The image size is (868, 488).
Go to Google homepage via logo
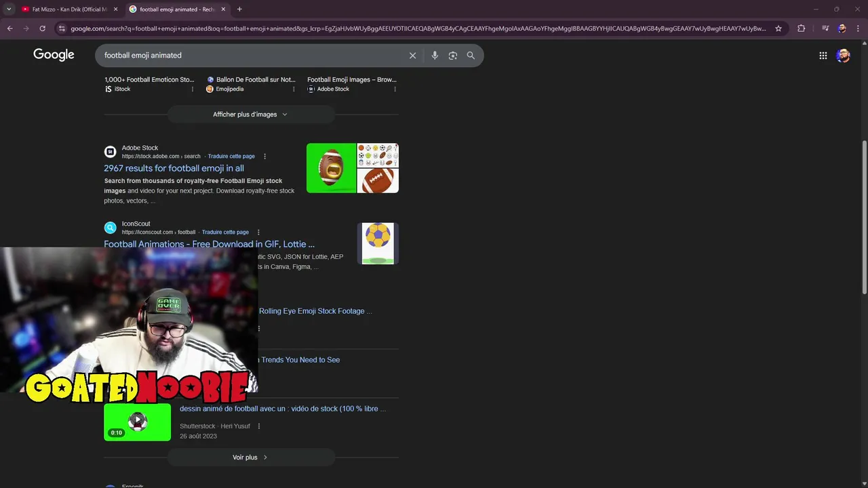pyautogui.click(x=54, y=55)
